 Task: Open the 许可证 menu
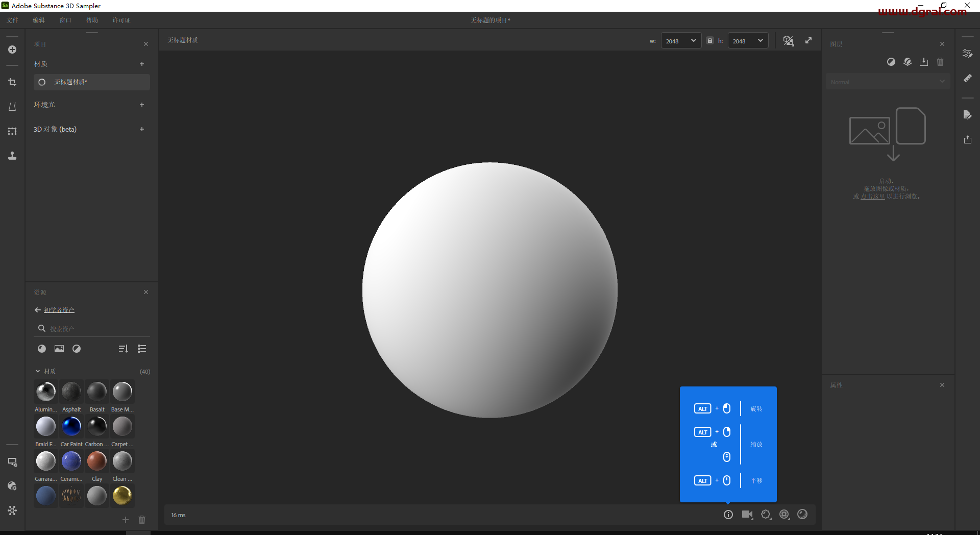point(121,20)
